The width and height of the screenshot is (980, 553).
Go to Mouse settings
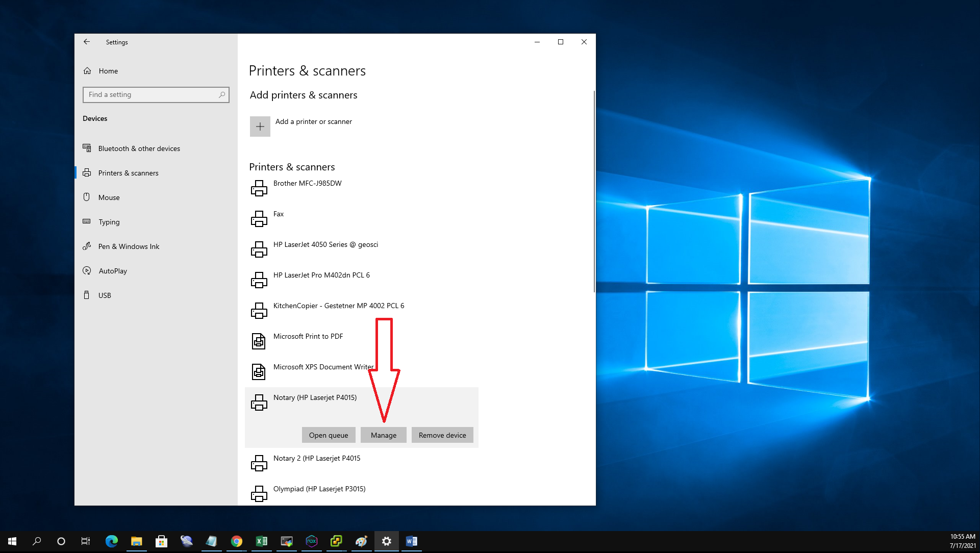pos(109,197)
